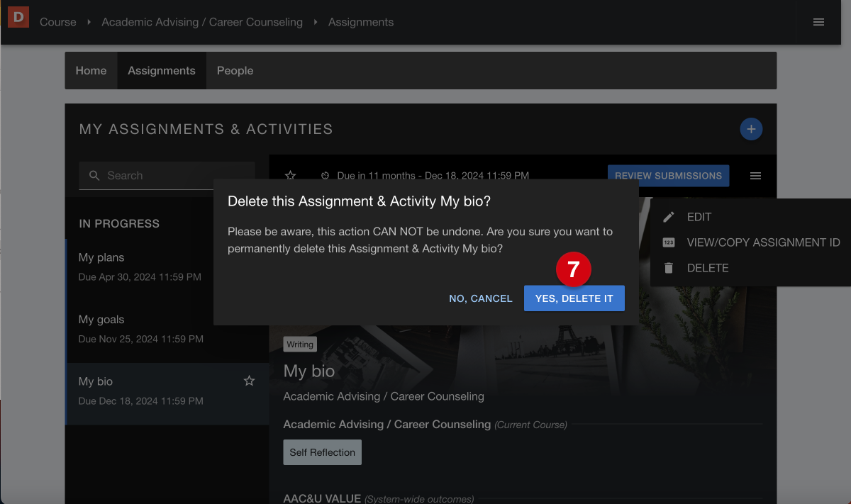Switch to the Assignments tab
Image resolution: width=851 pixels, height=504 pixels.
(x=162, y=71)
